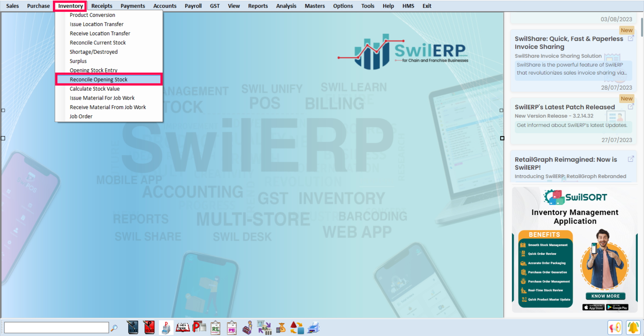
Task: Open the Accounts menu
Action: 165,6
